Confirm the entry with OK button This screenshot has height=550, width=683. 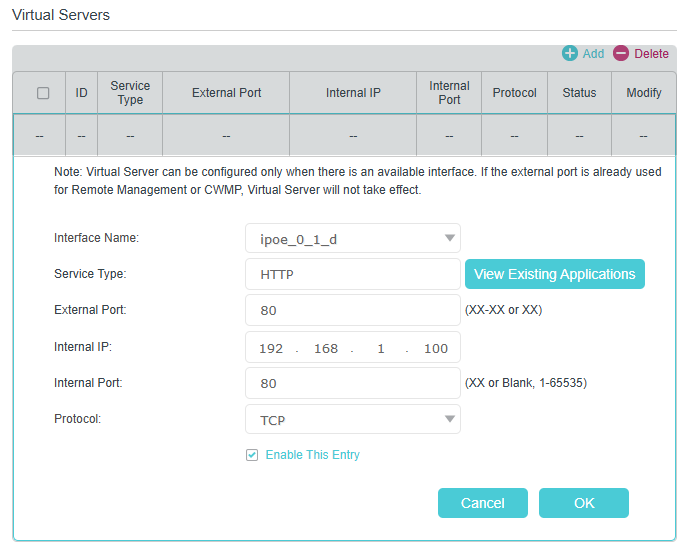pyautogui.click(x=584, y=503)
